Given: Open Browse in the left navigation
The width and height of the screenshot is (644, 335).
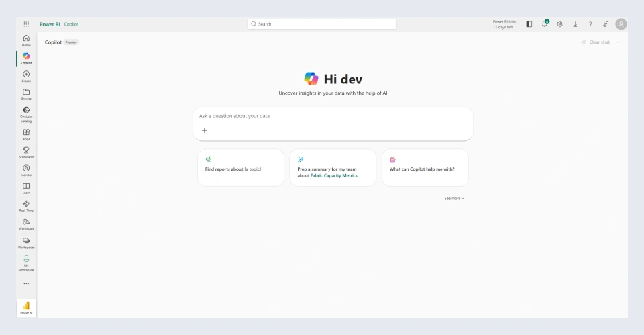Looking at the screenshot, I should 26,93.
